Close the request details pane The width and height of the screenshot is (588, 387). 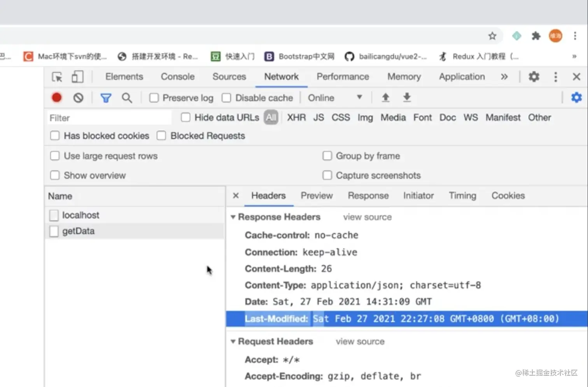point(236,195)
